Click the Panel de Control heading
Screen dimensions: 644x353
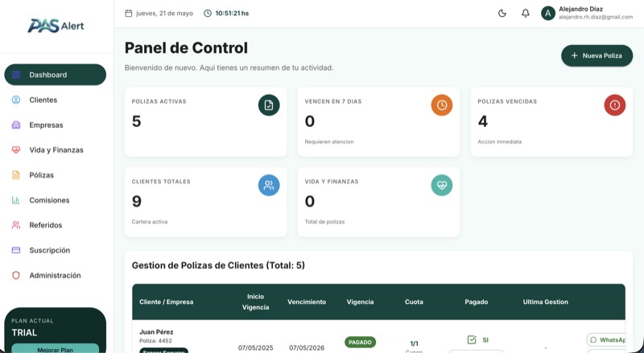186,48
